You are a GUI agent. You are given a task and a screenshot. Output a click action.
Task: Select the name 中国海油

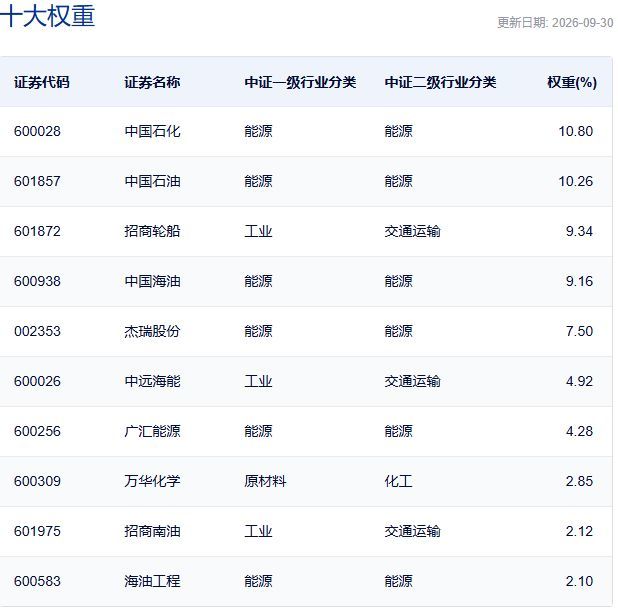click(152, 281)
